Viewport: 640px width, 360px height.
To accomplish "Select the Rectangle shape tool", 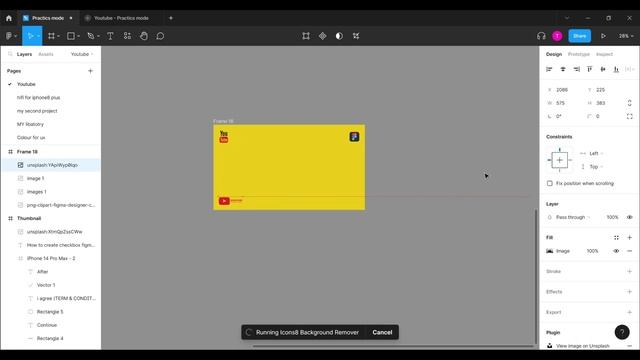I will point(71,36).
